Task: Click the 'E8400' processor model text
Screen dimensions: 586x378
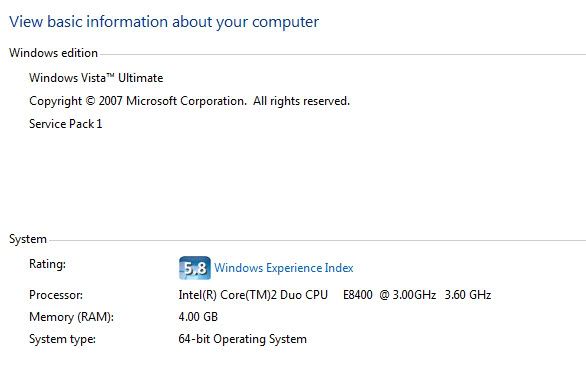Action: [x=358, y=295]
